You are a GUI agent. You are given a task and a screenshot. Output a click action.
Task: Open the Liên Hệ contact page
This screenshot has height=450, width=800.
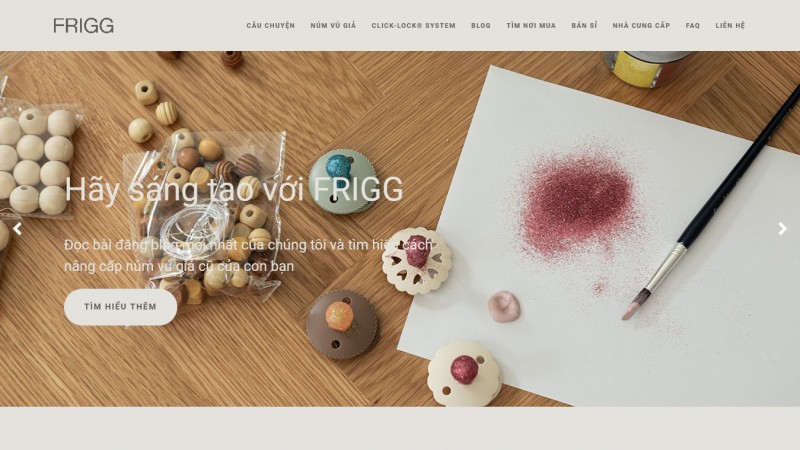coord(730,26)
